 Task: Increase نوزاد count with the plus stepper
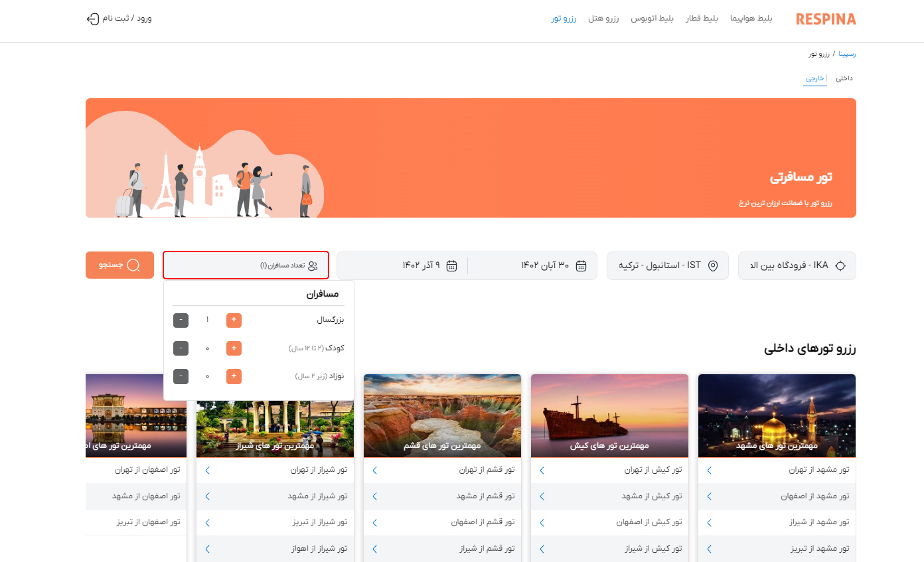(x=234, y=376)
